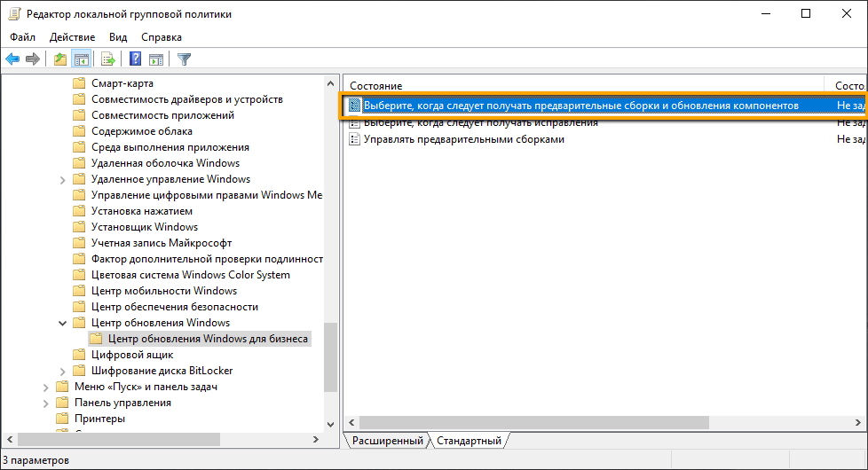Select policy Выберите, когда следует получать исправления
This screenshot has width=868, height=470.
[x=480, y=122]
